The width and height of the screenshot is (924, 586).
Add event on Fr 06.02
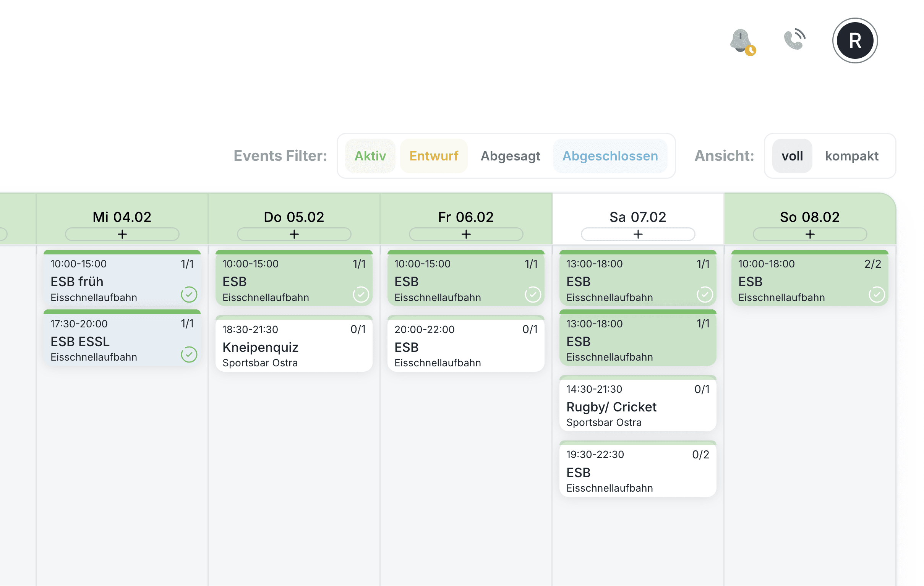pyautogui.click(x=466, y=234)
